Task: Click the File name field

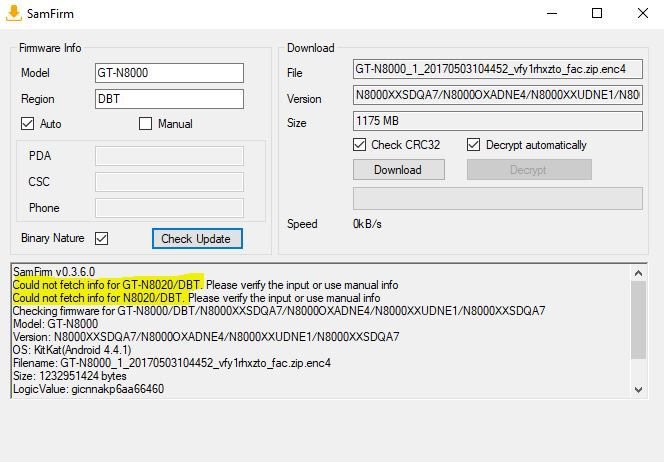Action: pyautogui.click(x=498, y=69)
